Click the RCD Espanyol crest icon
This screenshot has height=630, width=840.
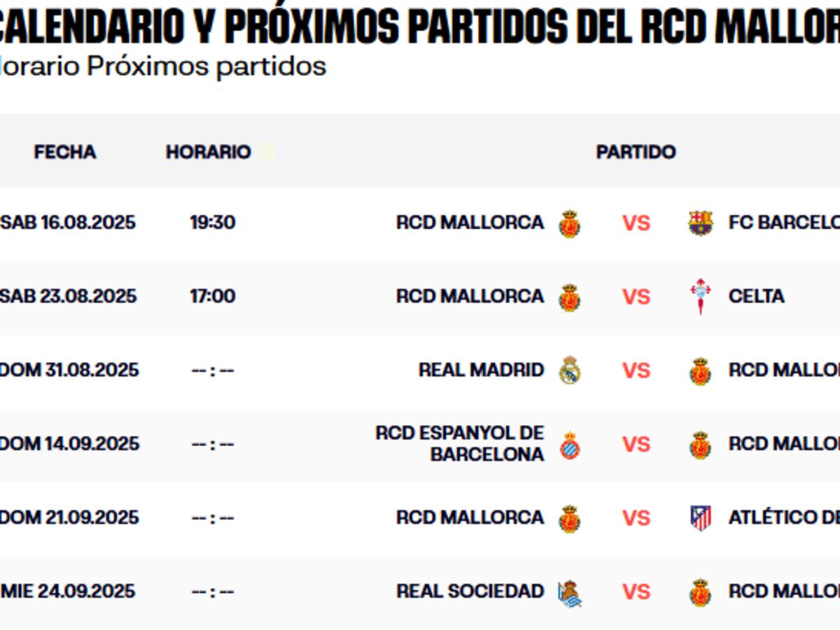pyautogui.click(x=570, y=445)
